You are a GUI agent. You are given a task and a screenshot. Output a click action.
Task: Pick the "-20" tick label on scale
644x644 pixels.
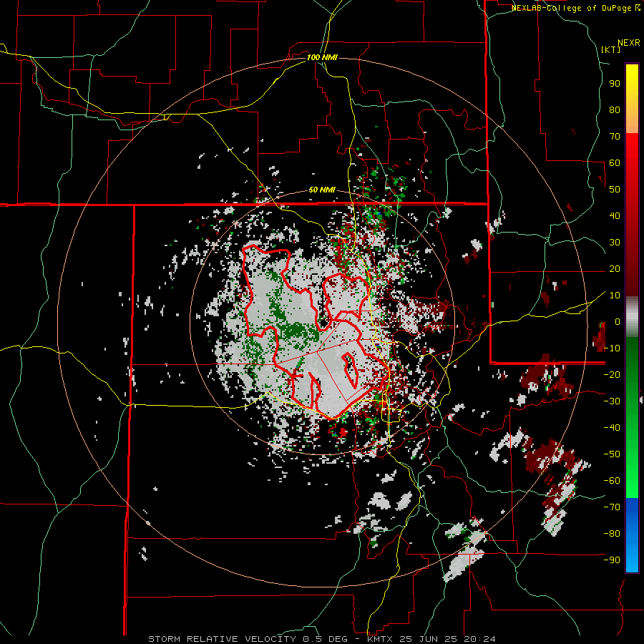[x=612, y=375]
